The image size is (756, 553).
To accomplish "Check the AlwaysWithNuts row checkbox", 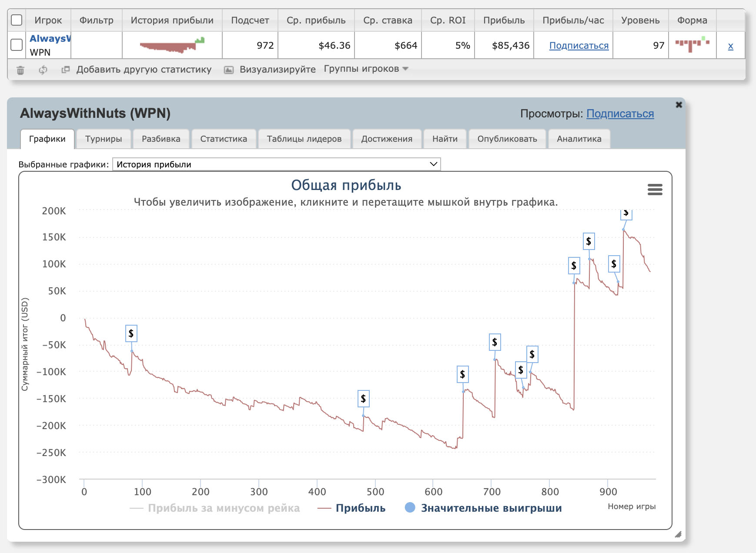I will tap(17, 45).
